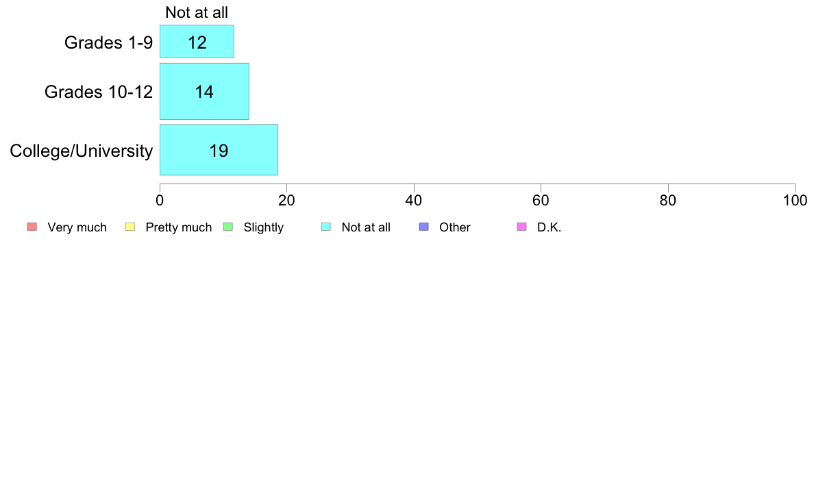Screen dimensions: 814x504
Task: Click the Pretty much legend text
Action: [x=179, y=227]
